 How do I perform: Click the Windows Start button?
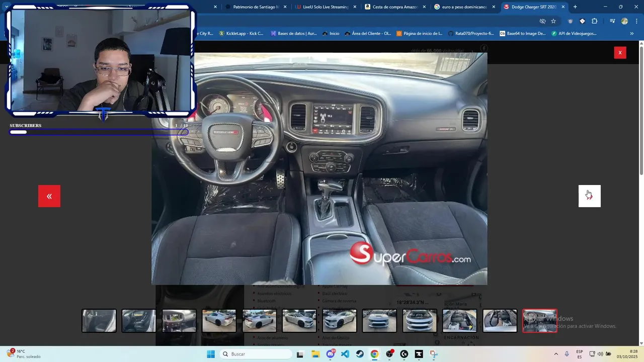pos(211,354)
